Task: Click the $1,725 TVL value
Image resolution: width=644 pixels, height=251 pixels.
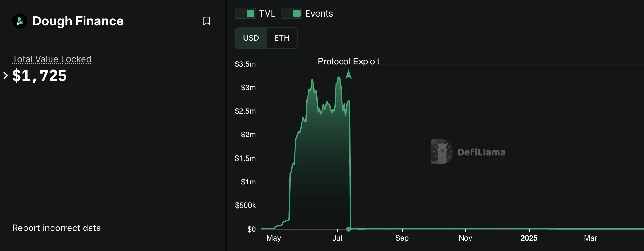Action: (x=39, y=76)
